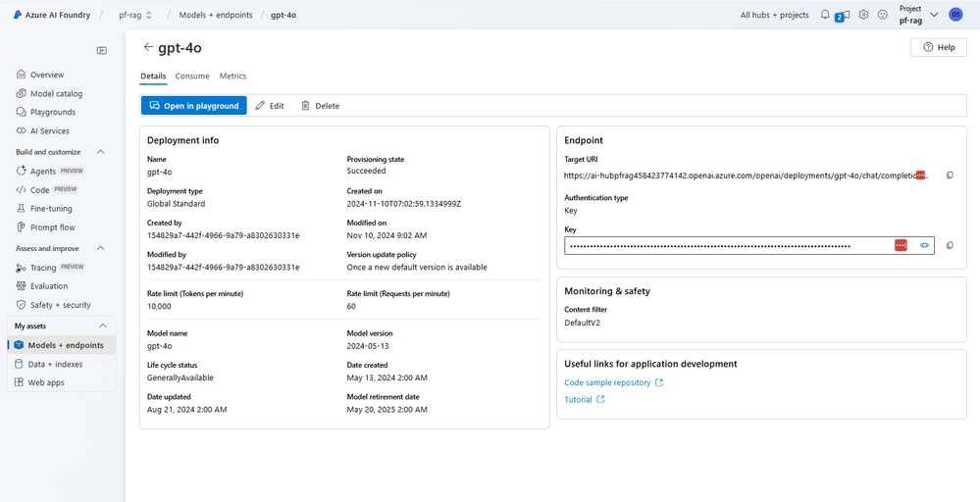Collapse the My assets section
Image resolution: width=980 pixels, height=502 pixels.
103,326
